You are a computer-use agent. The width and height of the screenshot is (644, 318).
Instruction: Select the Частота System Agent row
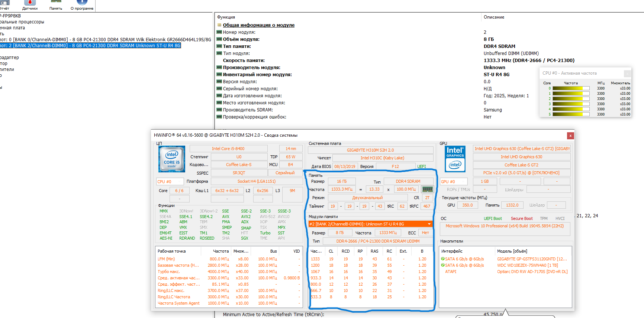(229, 303)
